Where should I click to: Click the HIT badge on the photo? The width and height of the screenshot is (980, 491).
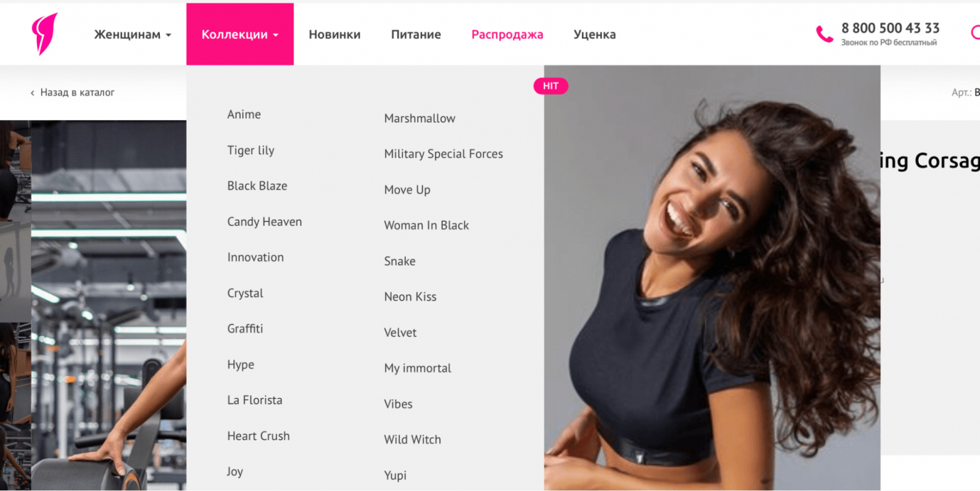(x=551, y=86)
